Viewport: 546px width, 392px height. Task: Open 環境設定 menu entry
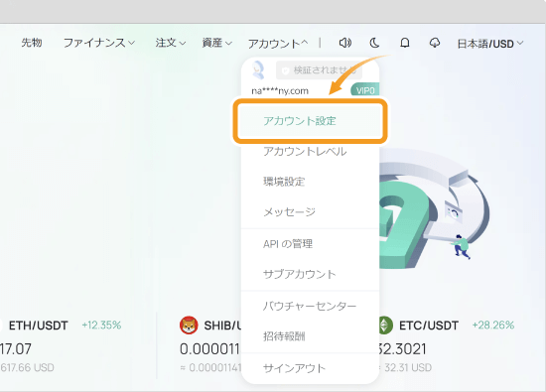pyautogui.click(x=284, y=182)
